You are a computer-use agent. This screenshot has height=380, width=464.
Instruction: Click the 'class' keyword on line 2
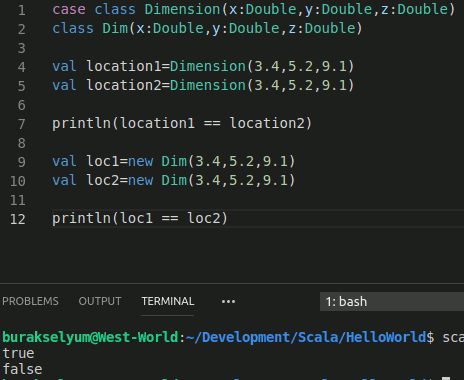[73, 28]
